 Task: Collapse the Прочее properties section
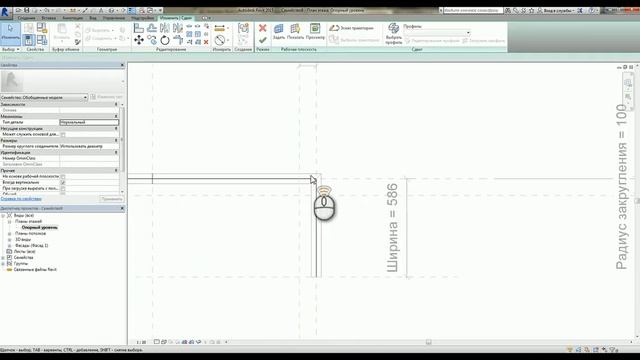click(116, 171)
